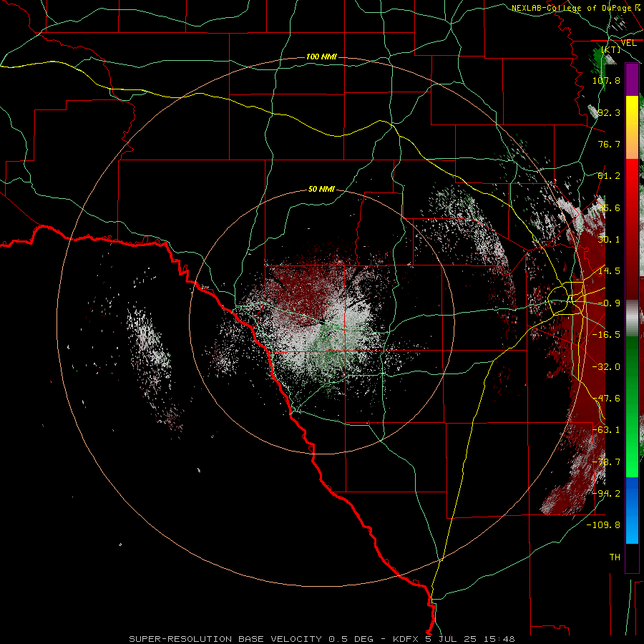Click the 107.8 value on the velocity scale

pyautogui.click(x=606, y=80)
